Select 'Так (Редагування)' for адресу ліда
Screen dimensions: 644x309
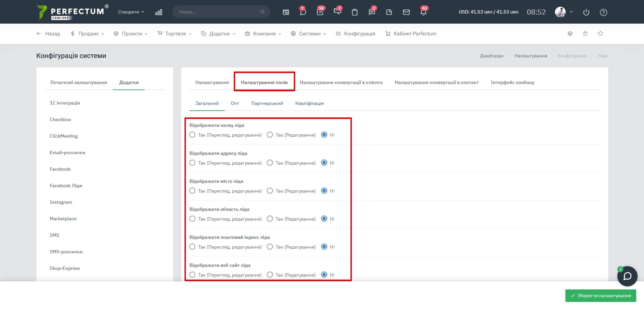270,163
